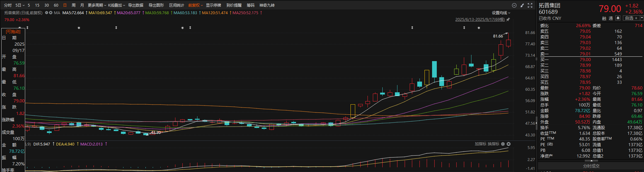The width and height of the screenshot is (644, 172).
Task: Click the buy-one 买一 price 79.00
Action: 585,60
